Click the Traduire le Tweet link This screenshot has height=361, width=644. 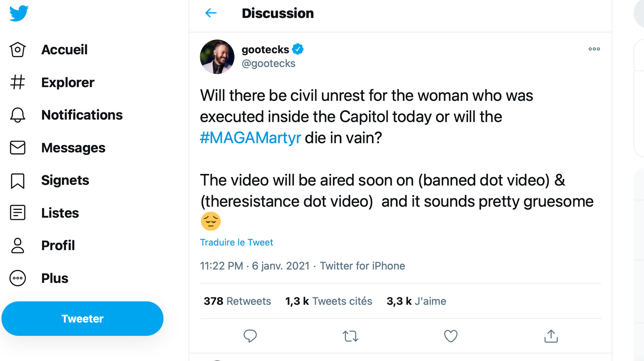click(236, 242)
